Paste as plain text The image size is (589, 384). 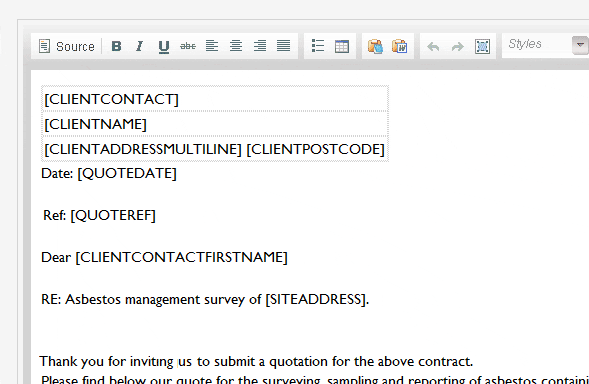click(x=375, y=46)
